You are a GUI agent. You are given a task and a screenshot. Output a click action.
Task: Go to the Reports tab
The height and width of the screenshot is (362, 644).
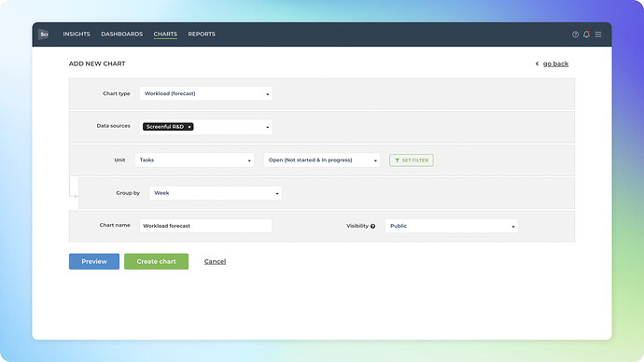[202, 35]
